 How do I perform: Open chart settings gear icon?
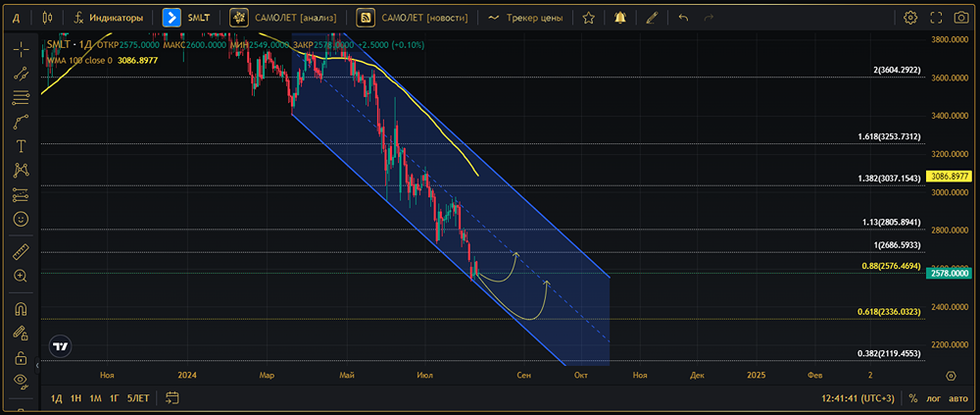910,18
